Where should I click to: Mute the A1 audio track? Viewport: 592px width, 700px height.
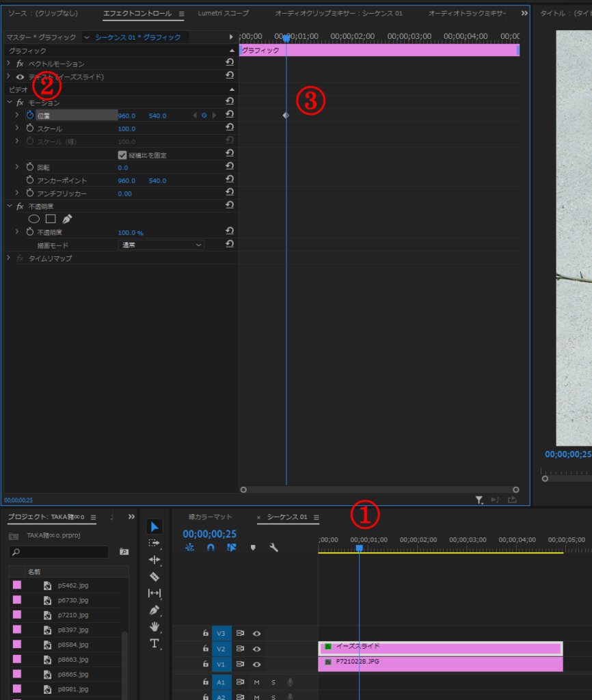tap(257, 682)
